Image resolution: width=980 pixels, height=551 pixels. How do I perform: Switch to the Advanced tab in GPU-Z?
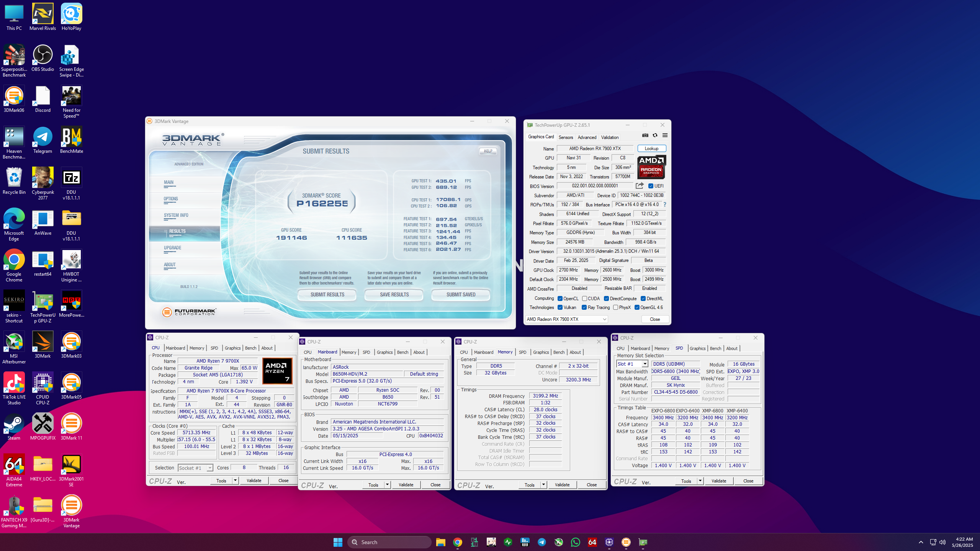(x=587, y=137)
